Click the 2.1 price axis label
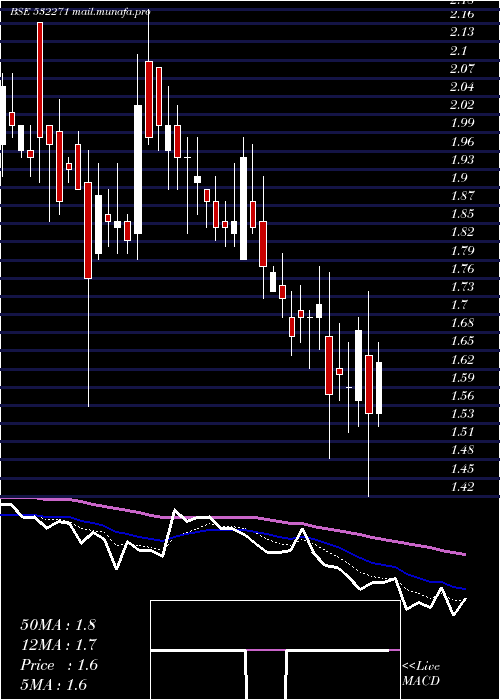 click(x=459, y=50)
